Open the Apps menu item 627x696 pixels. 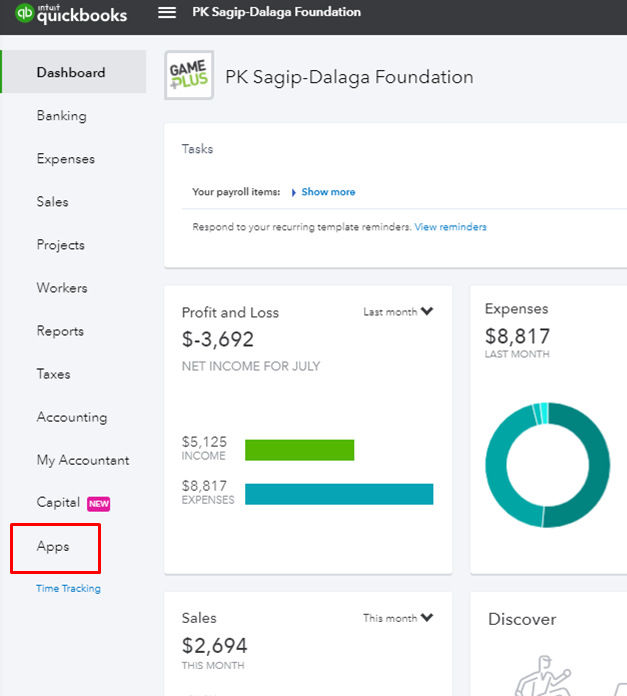click(x=53, y=547)
